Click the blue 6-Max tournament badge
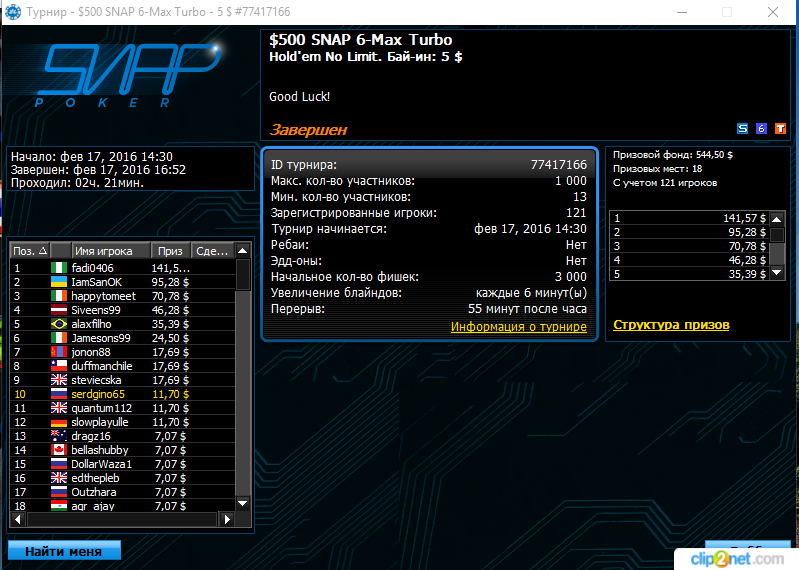799x570 pixels. pyautogui.click(x=761, y=128)
